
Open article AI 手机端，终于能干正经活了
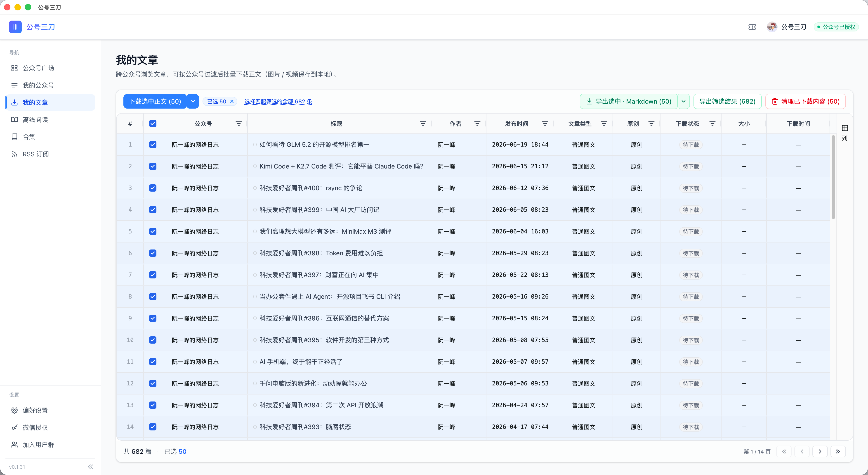301,362
